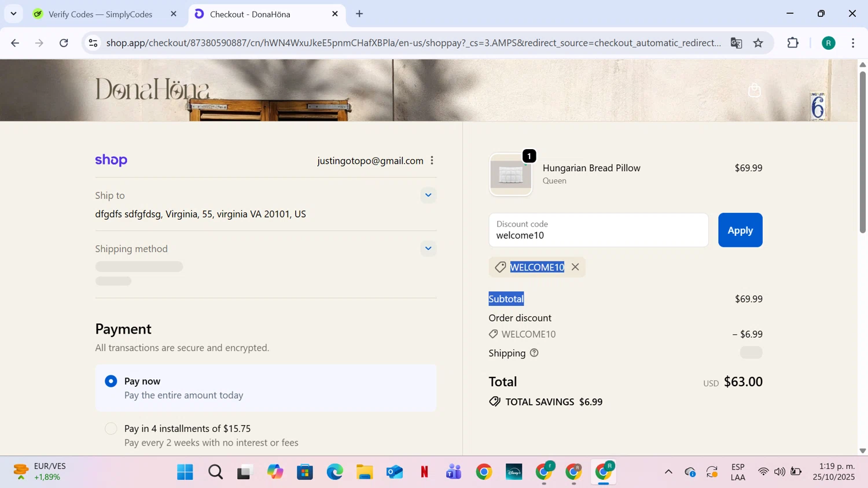Open the EUR/VES widget in taskbar
The image size is (868, 488).
pyautogui.click(x=41, y=472)
